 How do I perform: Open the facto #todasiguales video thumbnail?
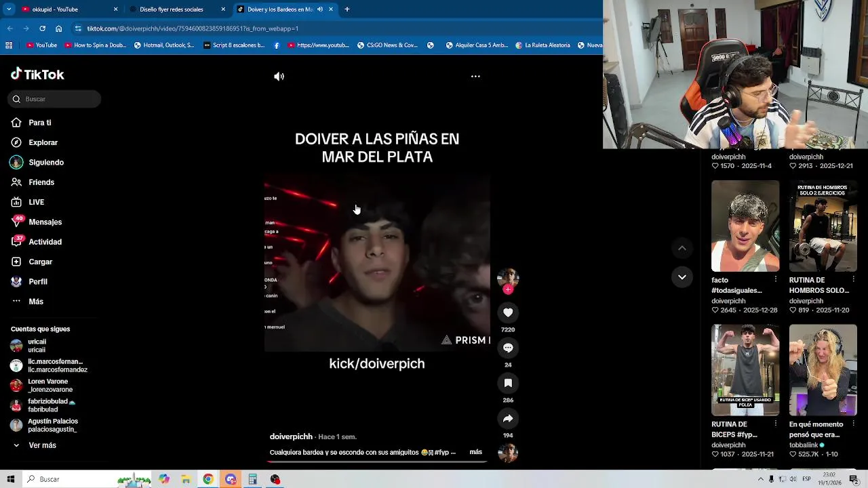pyautogui.click(x=745, y=226)
